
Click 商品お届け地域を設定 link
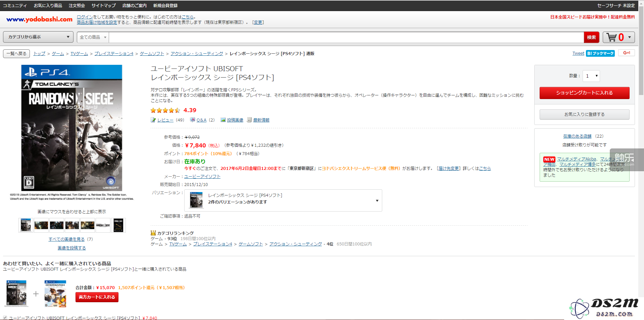pyautogui.click(x=97, y=22)
